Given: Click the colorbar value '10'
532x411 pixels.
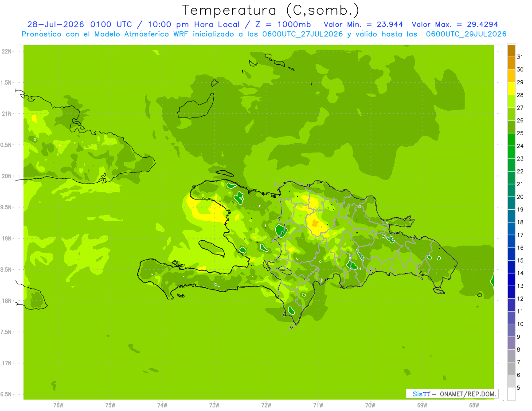Looking at the screenshot, I should click(x=520, y=324).
